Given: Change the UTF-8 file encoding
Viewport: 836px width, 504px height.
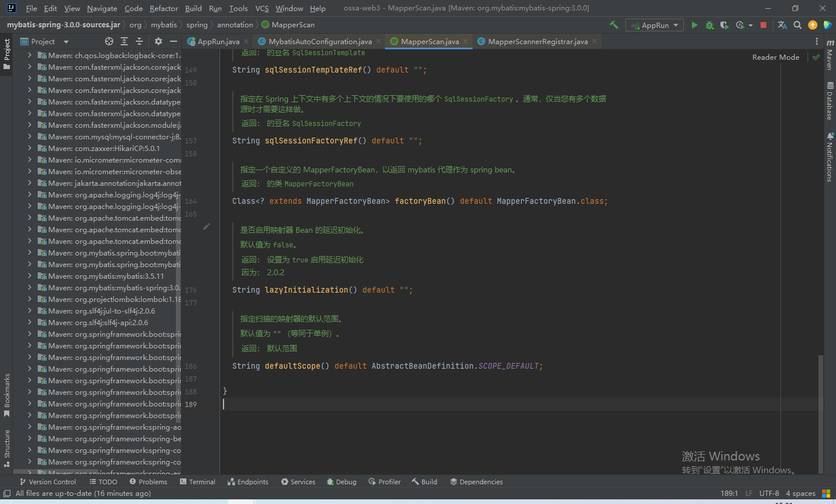Looking at the screenshot, I should point(769,494).
